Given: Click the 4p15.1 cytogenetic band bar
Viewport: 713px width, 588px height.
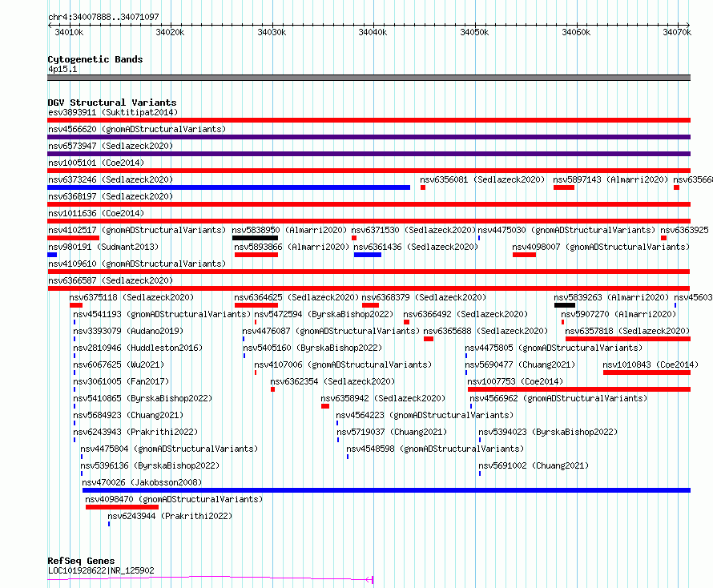Looking at the screenshot, I should coord(369,78).
